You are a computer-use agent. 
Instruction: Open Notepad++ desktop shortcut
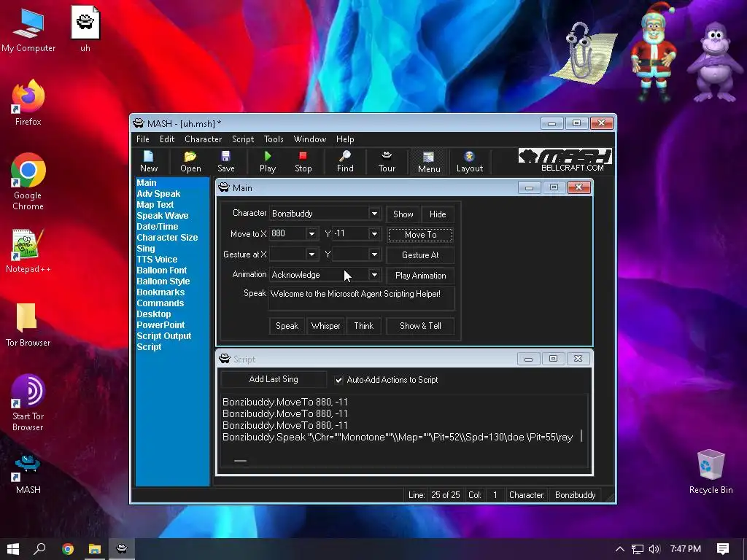pyautogui.click(x=28, y=252)
